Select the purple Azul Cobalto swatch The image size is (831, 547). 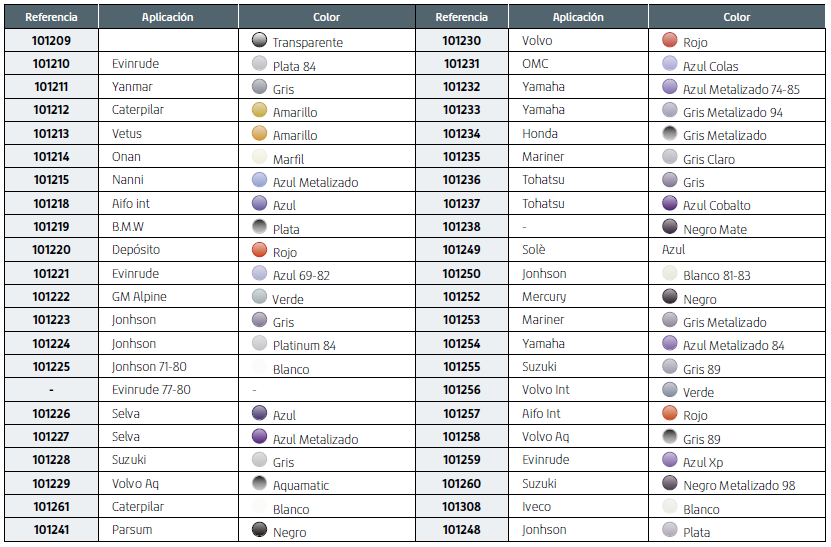point(670,203)
